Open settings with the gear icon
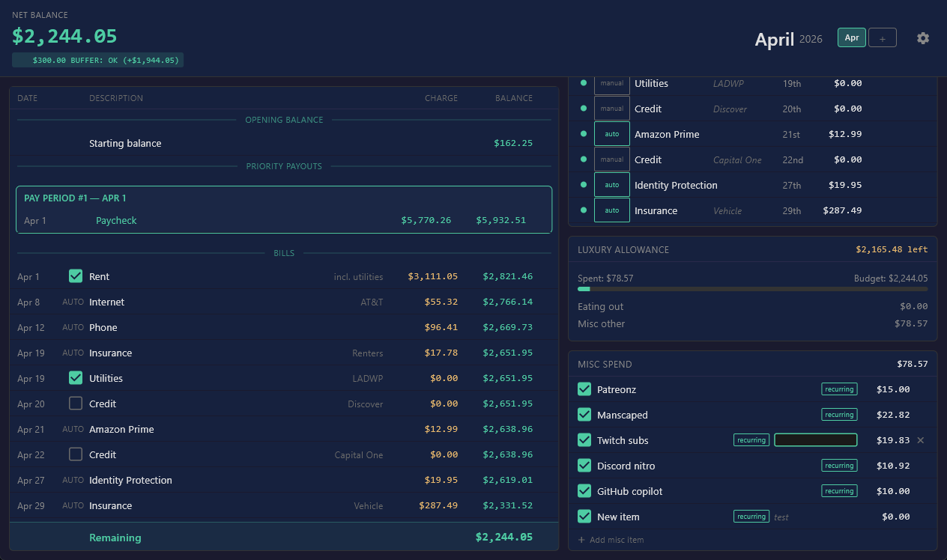 923,38
